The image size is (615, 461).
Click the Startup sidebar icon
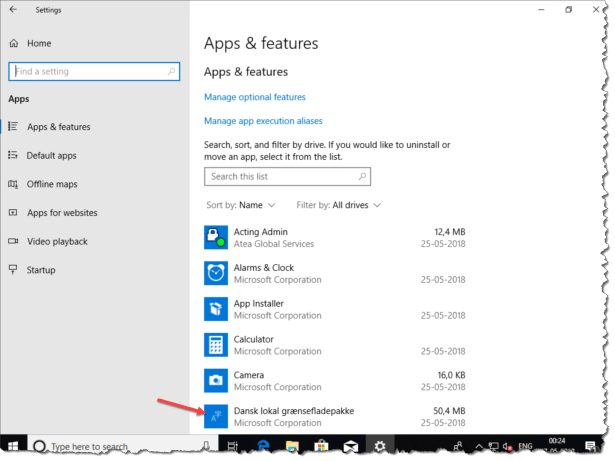(13, 270)
